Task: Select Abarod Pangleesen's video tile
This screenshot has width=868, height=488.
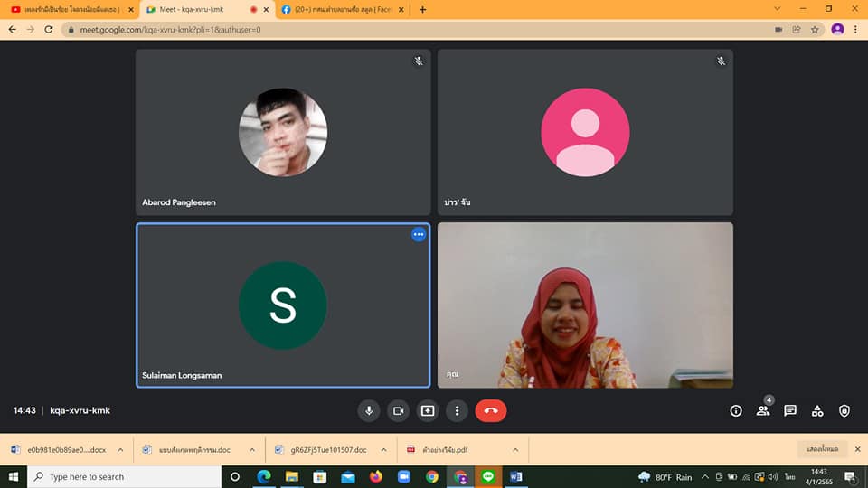Action: click(x=283, y=132)
